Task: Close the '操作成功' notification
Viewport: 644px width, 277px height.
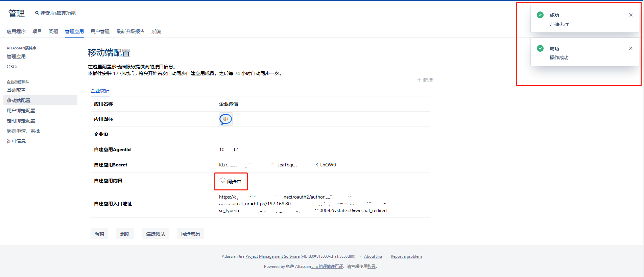Action: 630,48
